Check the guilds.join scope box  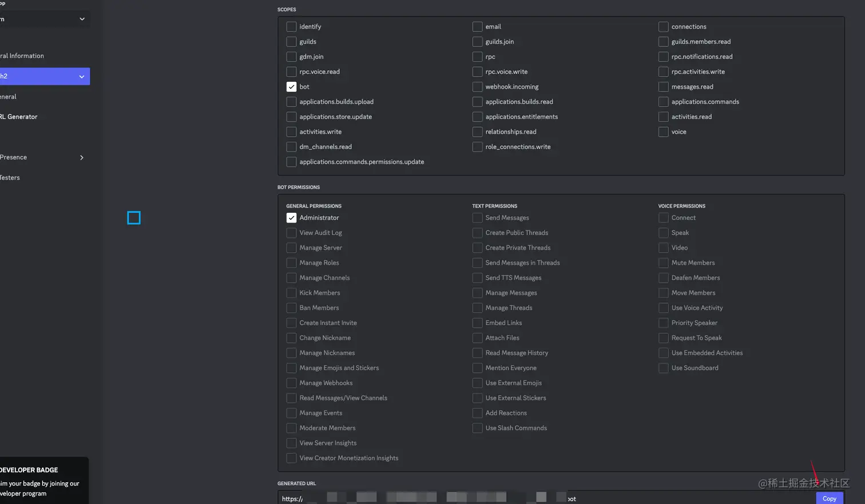pos(478,42)
